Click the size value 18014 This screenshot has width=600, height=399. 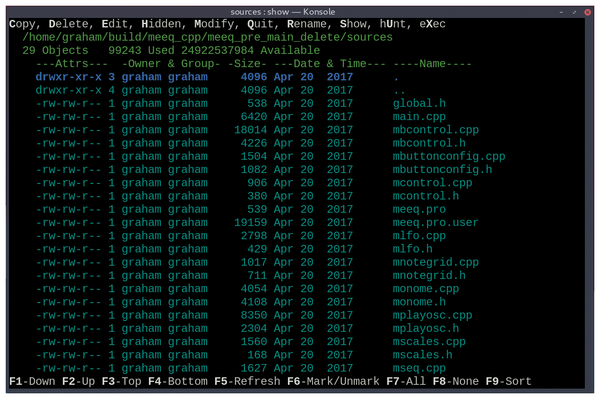click(x=251, y=130)
